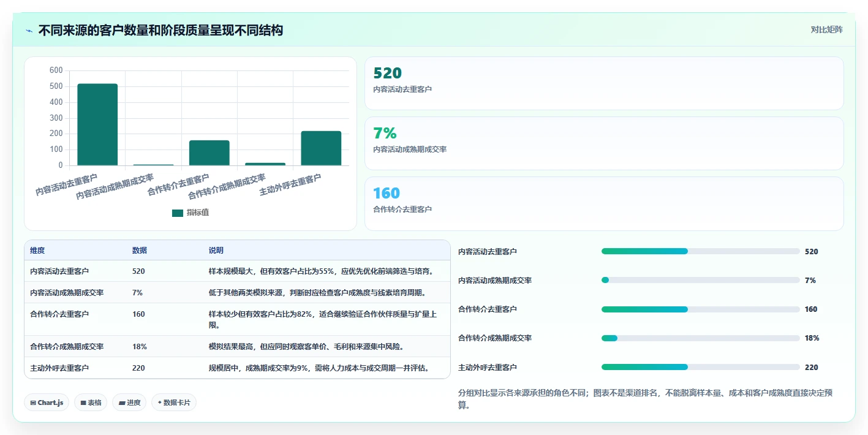Click the chart bar for 主动外呼去重客户
This screenshot has height=435, width=868.
321,148
